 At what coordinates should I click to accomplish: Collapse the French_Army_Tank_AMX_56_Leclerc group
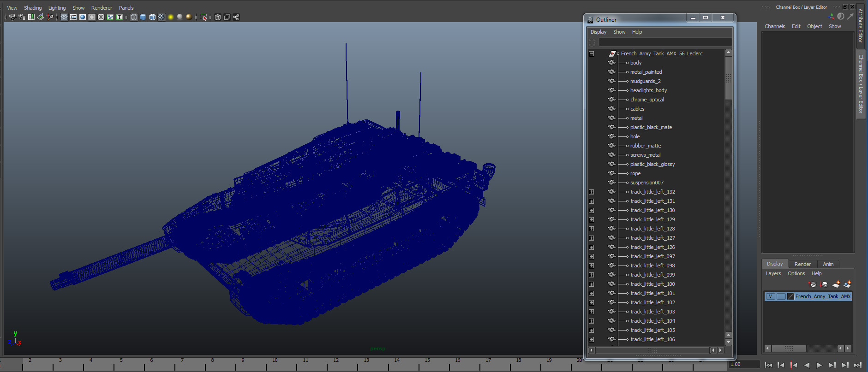(591, 53)
